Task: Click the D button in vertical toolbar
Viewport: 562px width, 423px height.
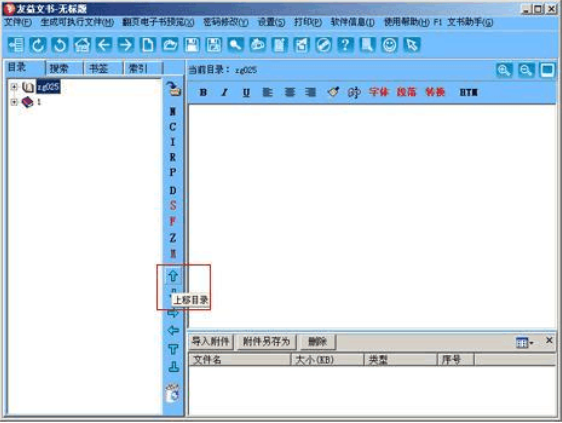Action: (173, 190)
